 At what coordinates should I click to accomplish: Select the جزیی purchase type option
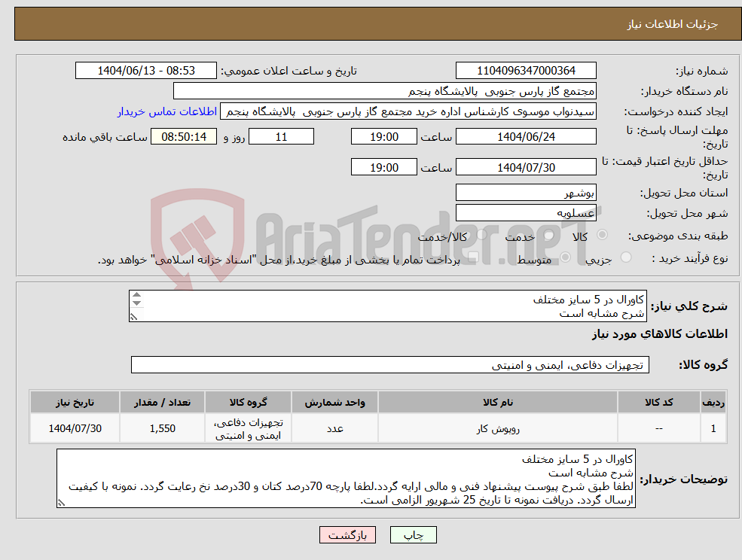pyautogui.click(x=627, y=257)
